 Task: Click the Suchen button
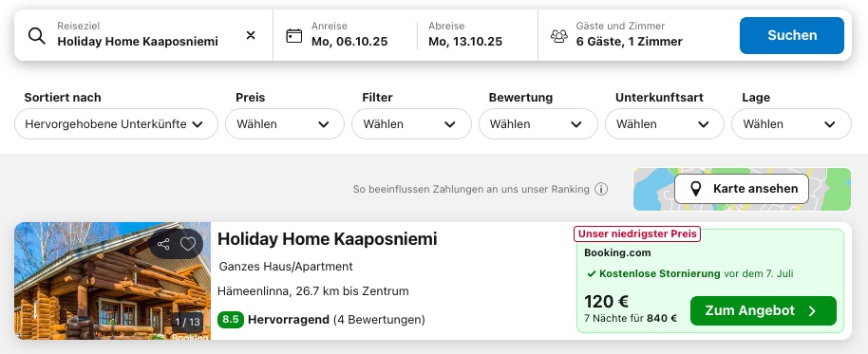[792, 35]
